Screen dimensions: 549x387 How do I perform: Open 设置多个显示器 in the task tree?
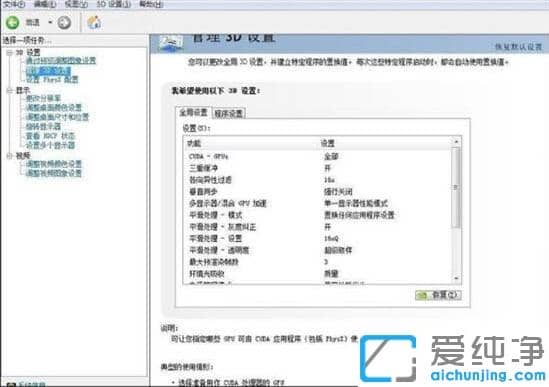click(50, 145)
